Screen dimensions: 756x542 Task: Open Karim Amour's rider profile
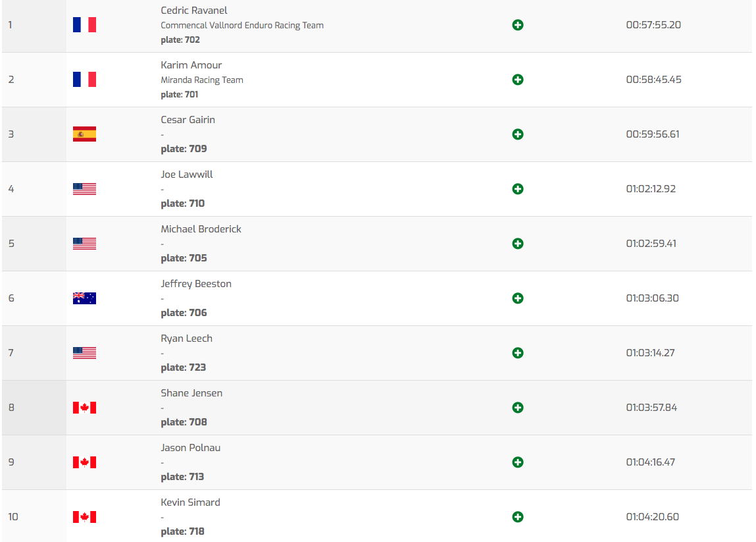point(191,65)
